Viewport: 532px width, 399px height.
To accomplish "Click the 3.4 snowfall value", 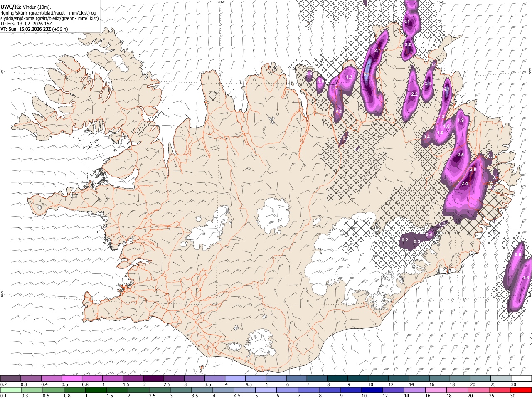I will click(427, 84).
